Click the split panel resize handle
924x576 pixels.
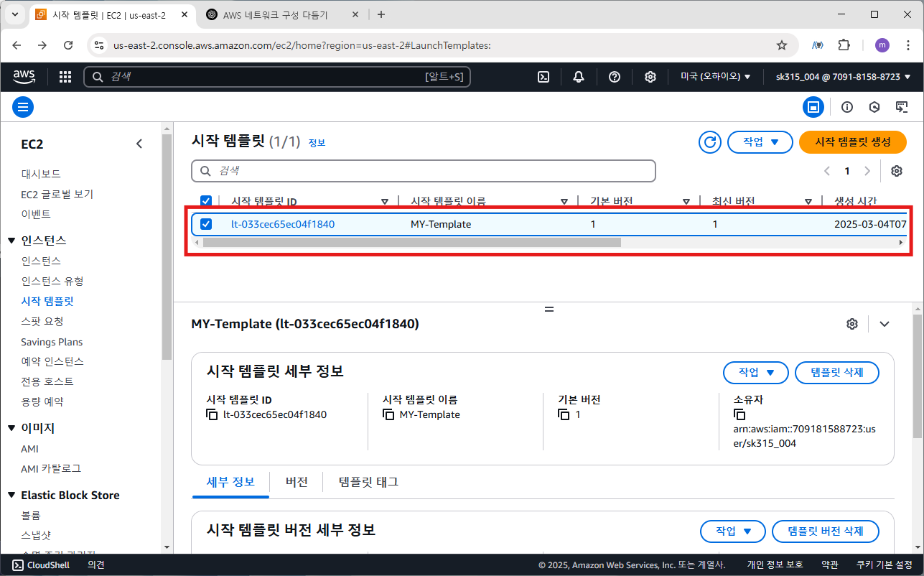pos(549,309)
